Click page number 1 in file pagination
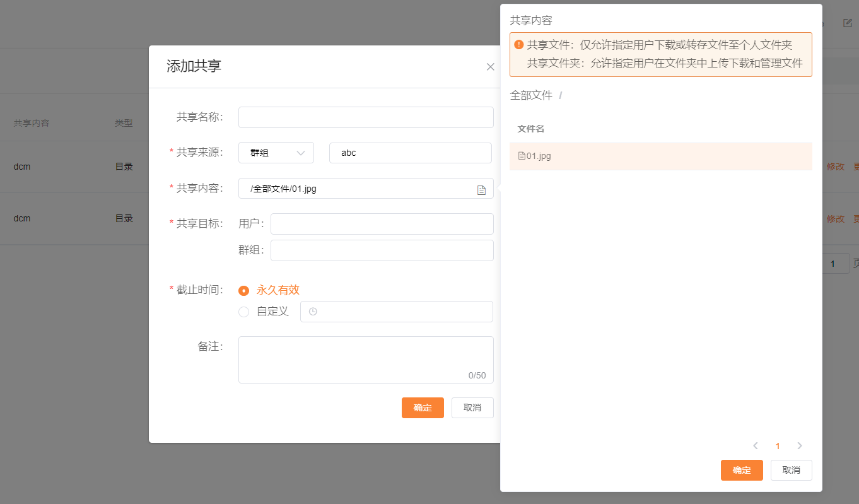 pos(778,446)
